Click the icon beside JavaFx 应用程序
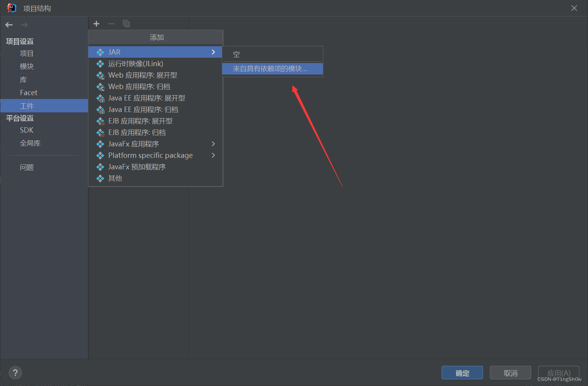The height and width of the screenshot is (386, 588). 100,144
